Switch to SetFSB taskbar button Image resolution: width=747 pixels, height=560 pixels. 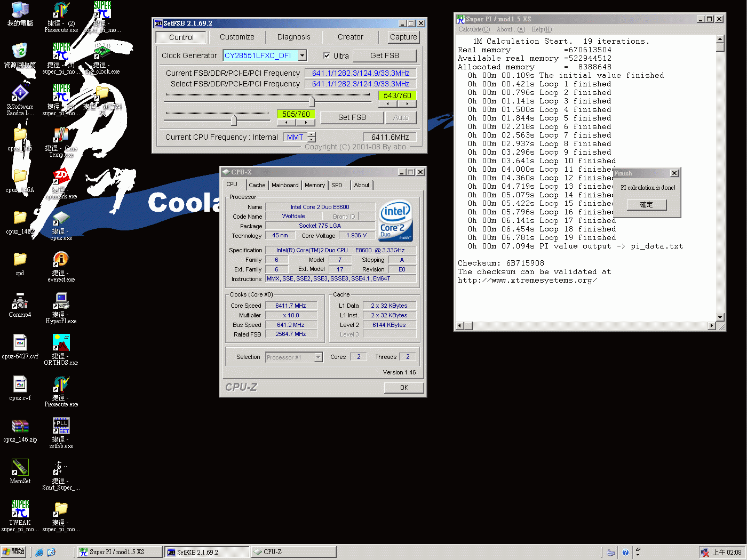click(x=206, y=552)
